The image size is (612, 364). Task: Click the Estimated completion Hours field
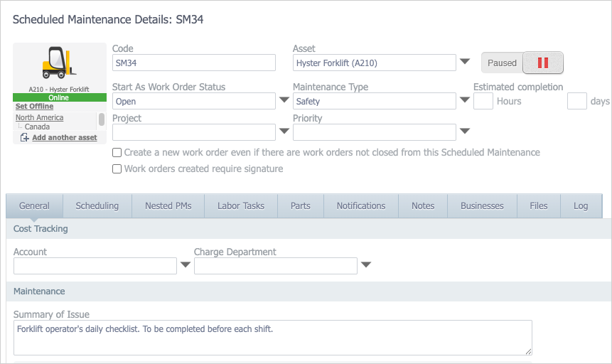point(483,101)
